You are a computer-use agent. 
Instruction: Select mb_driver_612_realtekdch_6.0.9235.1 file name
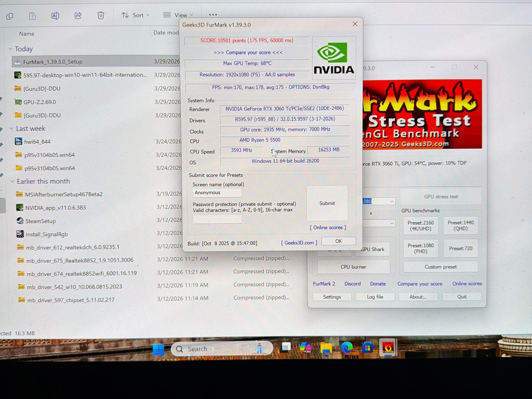pyautogui.click(x=73, y=247)
